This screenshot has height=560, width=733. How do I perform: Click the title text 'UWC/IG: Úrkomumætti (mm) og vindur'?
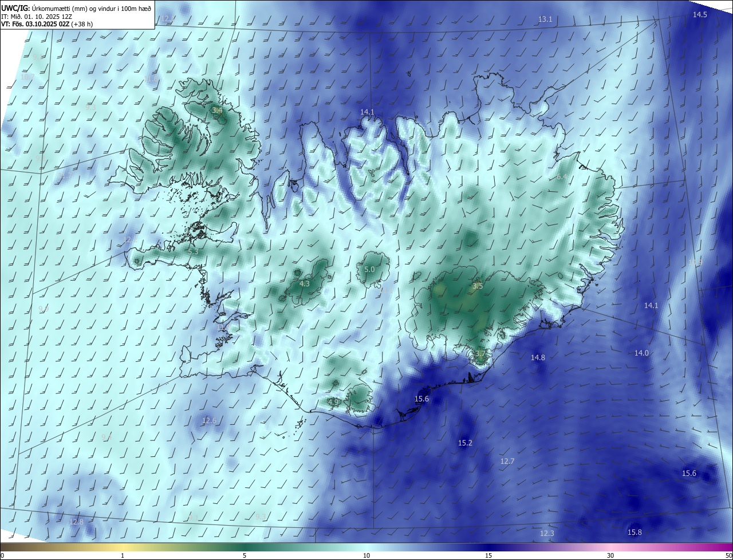point(58,7)
